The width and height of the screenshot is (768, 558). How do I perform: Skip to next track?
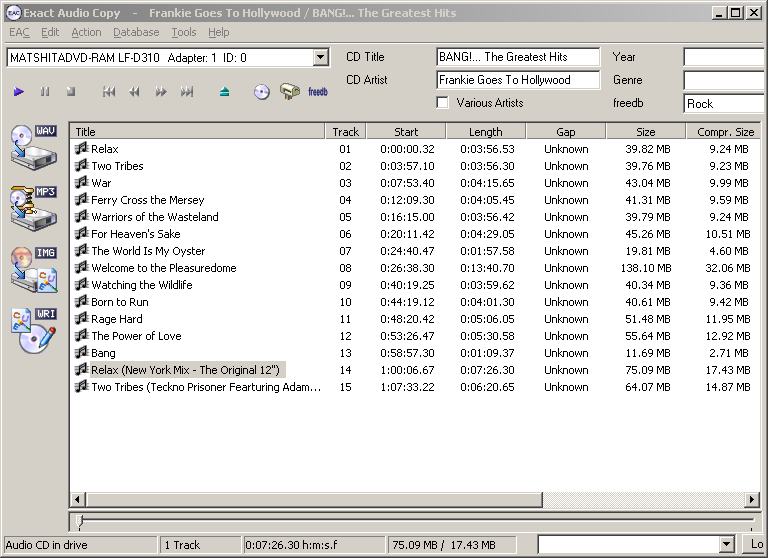point(187,92)
